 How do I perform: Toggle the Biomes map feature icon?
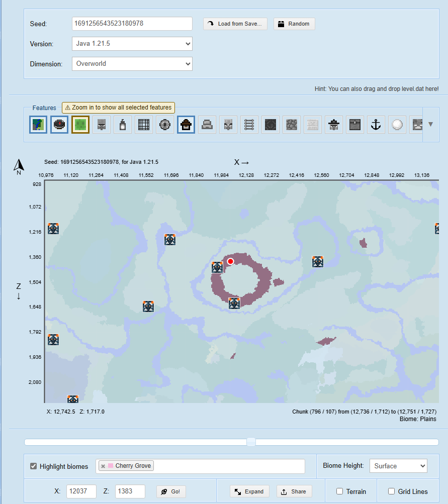click(x=38, y=125)
